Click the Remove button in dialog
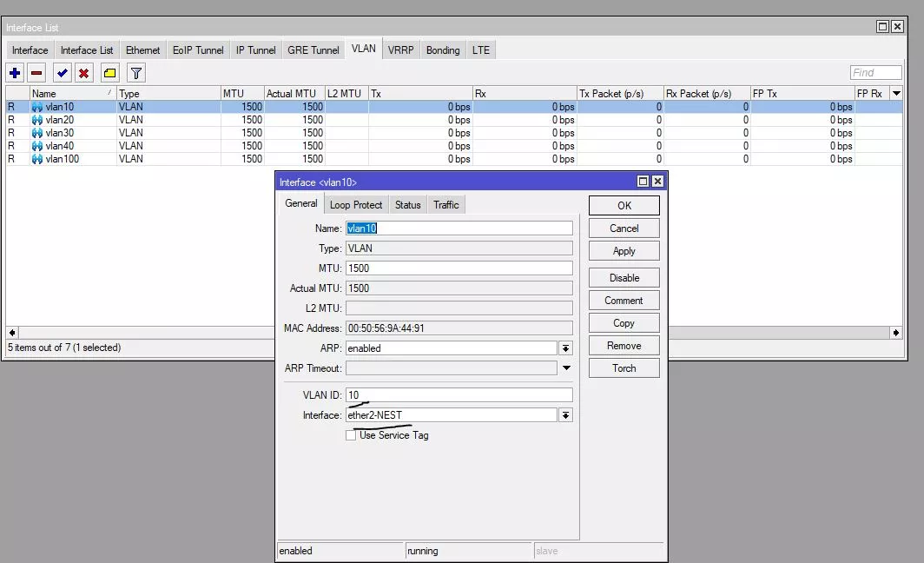This screenshot has height=563, width=924. [x=624, y=346]
